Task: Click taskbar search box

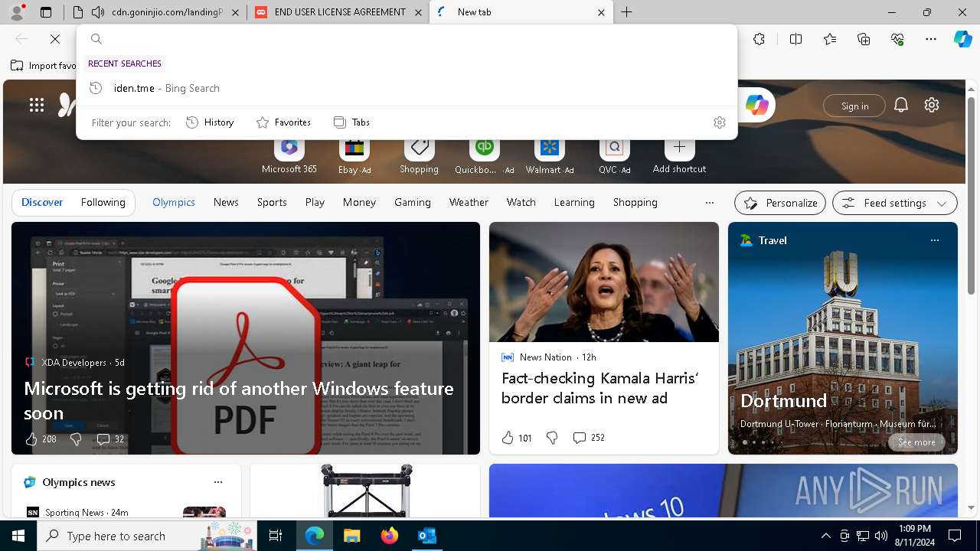Action: pyautogui.click(x=148, y=536)
